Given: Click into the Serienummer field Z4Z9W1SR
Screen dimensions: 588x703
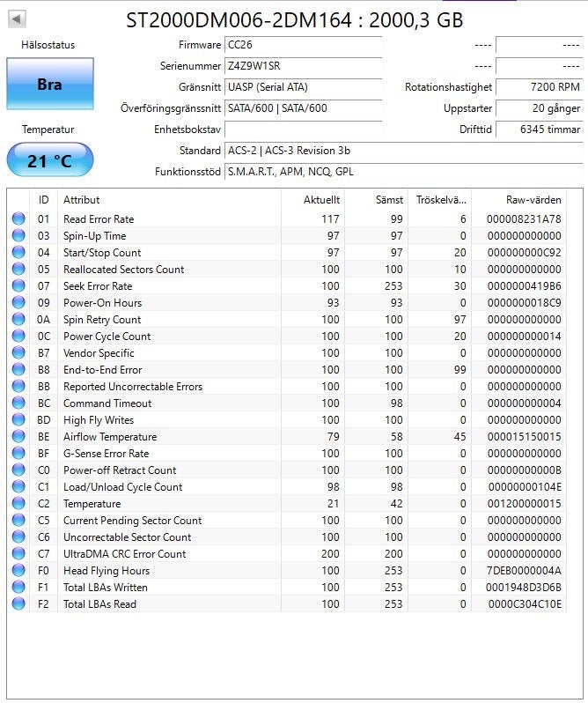Looking at the screenshot, I should [x=303, y=66].
